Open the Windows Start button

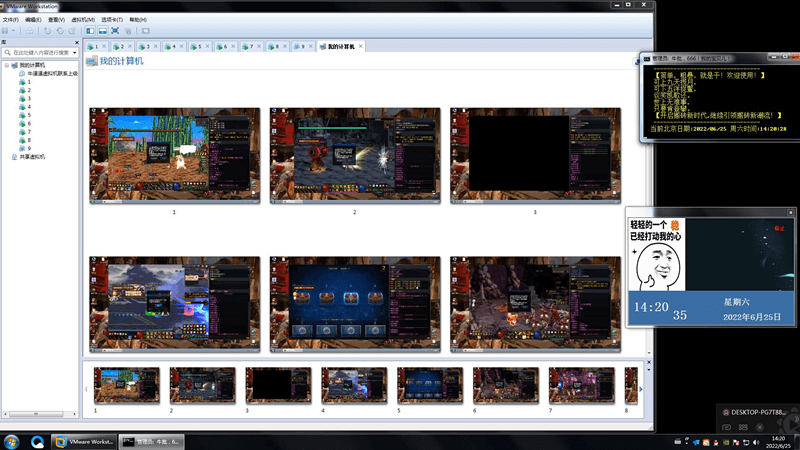pyautogui.click(x=11, y=442)
